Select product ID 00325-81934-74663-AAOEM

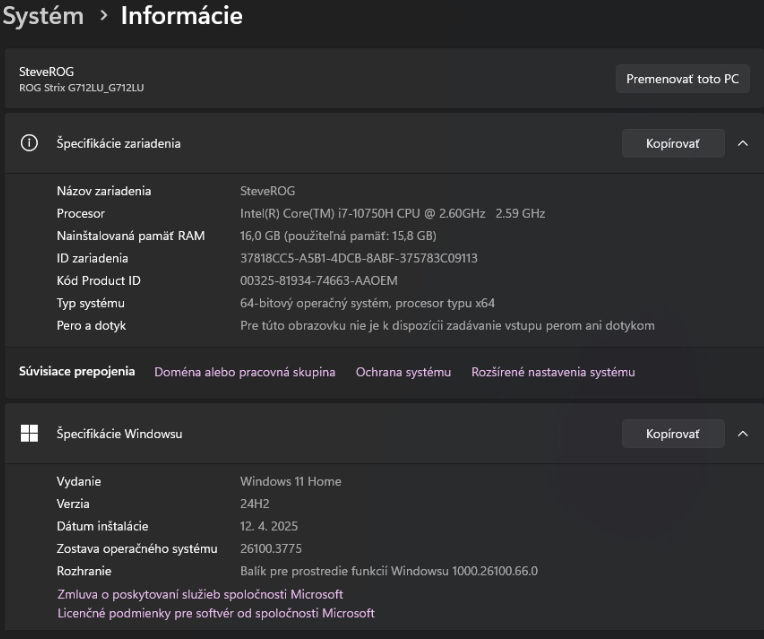pyautogui.click(x=319, y=280)
